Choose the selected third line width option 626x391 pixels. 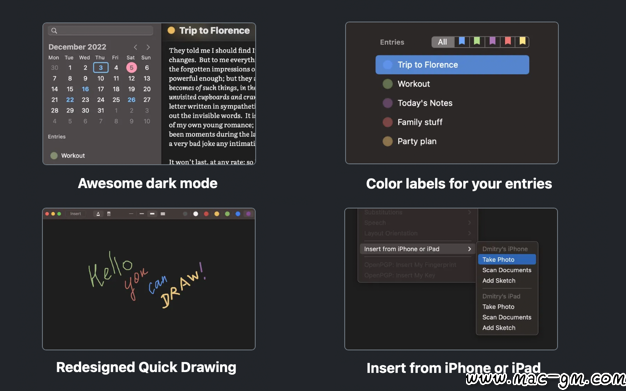152,214
